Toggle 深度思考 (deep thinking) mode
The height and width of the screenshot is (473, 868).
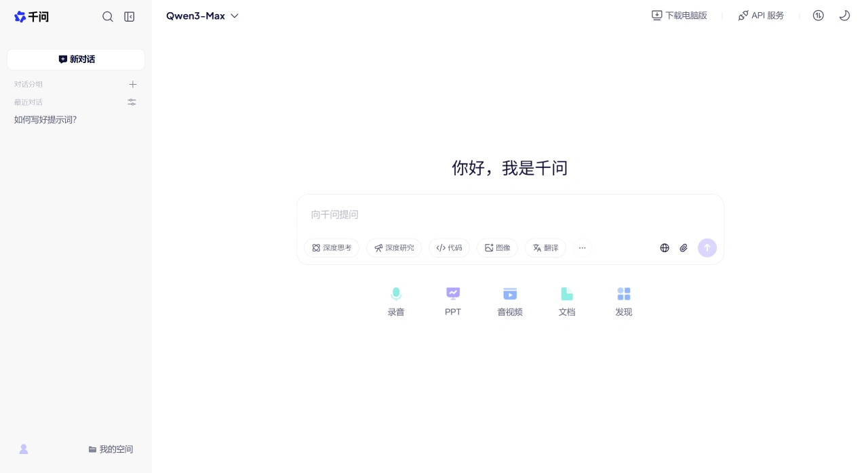[x=332, y=247]
